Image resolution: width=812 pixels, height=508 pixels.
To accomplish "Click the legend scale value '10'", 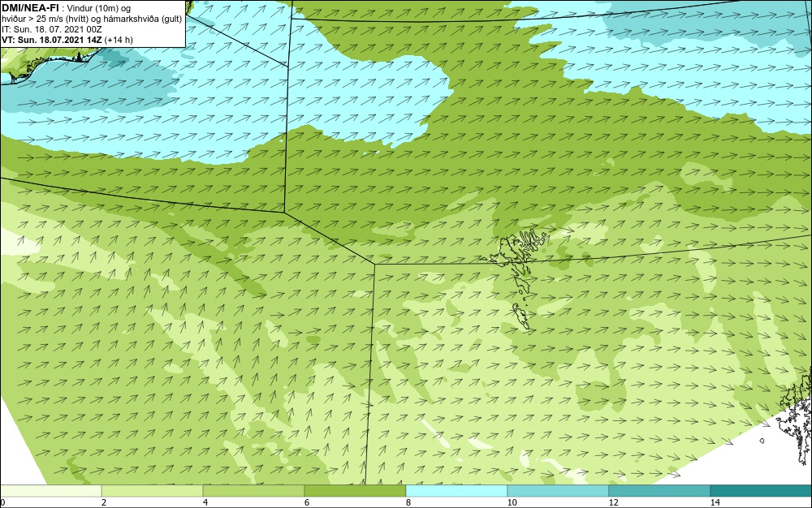I will 512,503.
